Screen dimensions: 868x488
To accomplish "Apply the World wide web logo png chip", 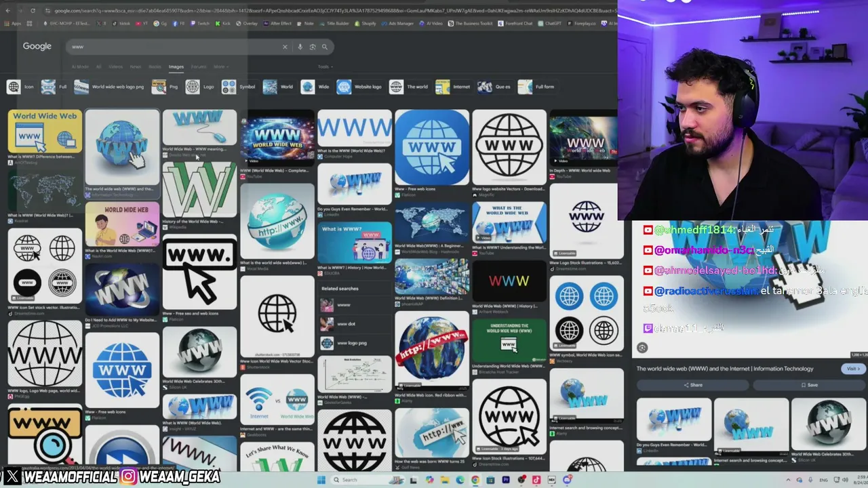I will pyautogui.click(x=110, y=87).
